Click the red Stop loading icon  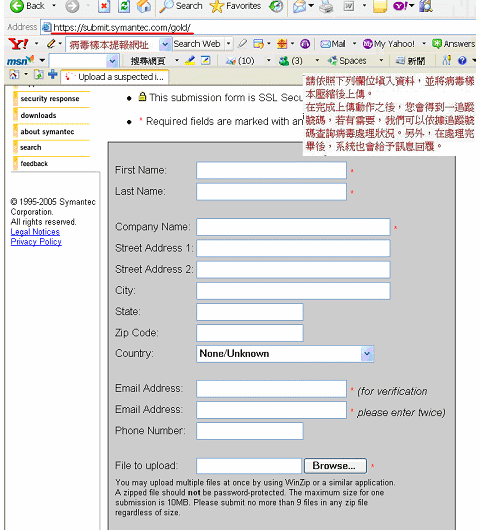[x=104, y=6]
